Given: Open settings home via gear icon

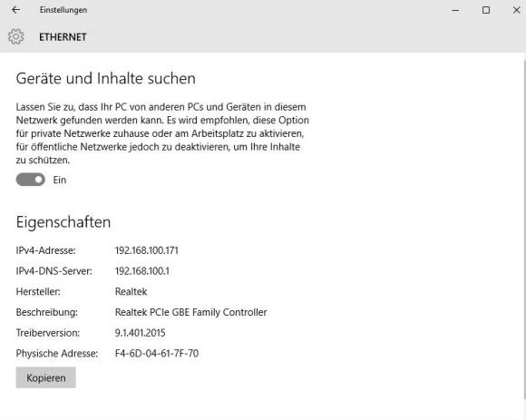Looking at the screenshot, I should [x=15, y=36].
